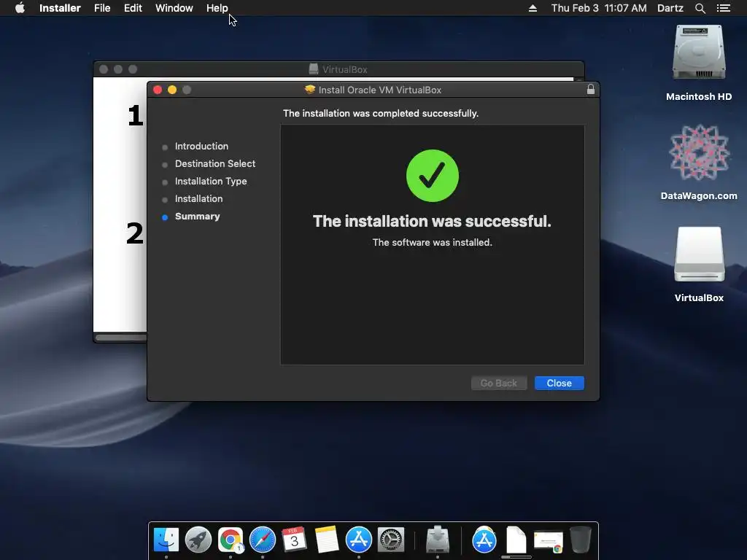Select the Installation Type step
Image resolution: width=747 pixels, height=560 pixels.
pos(211,182)
